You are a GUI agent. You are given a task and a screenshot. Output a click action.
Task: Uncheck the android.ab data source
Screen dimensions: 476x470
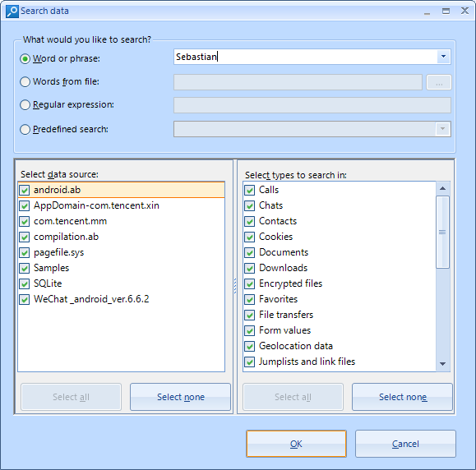25,191
